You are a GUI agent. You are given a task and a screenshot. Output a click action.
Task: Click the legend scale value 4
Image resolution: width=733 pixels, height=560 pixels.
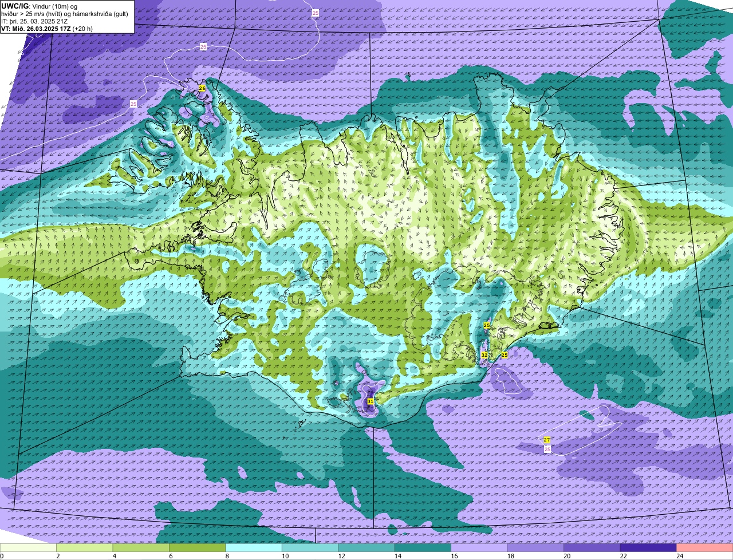coord(114,556)
